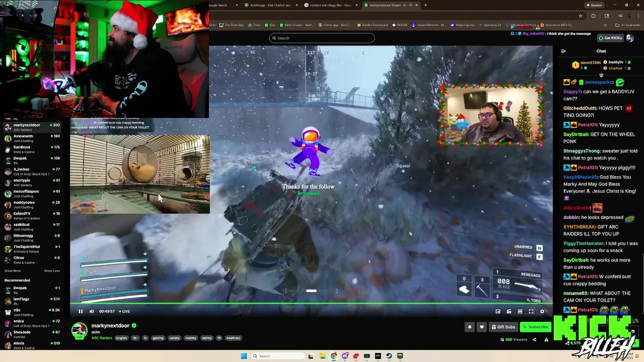
Task: Open a new browser tab
Action: 426,5
